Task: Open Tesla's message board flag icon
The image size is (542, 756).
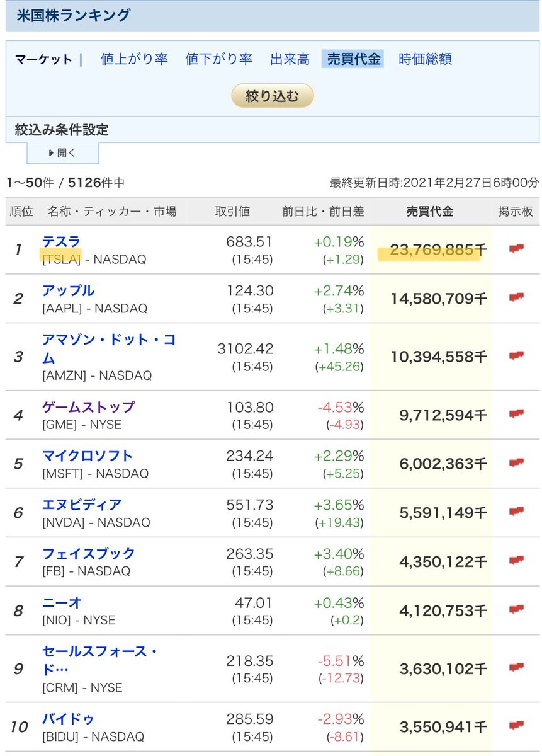Action: click(517, 249)
